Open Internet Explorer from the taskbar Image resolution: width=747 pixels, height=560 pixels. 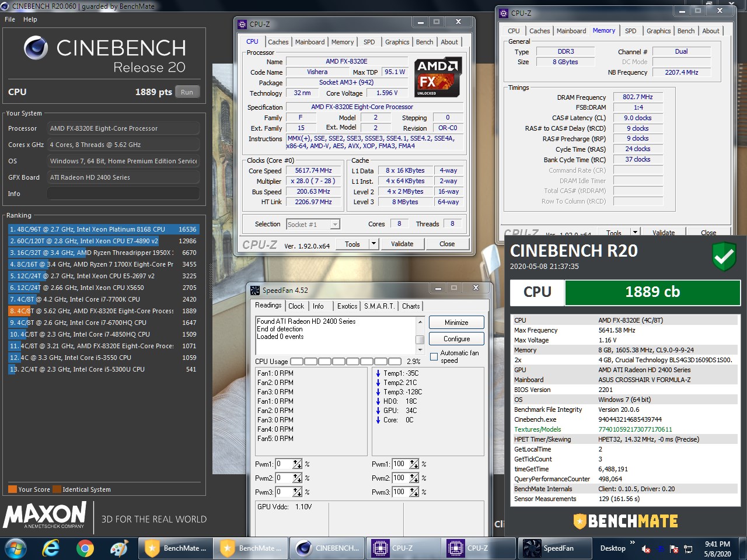(51, 548)
